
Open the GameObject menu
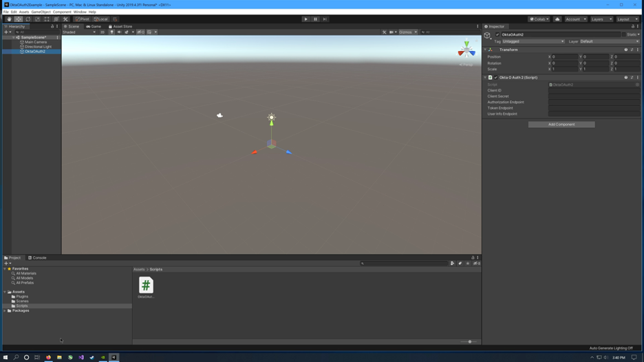(41, 12)
